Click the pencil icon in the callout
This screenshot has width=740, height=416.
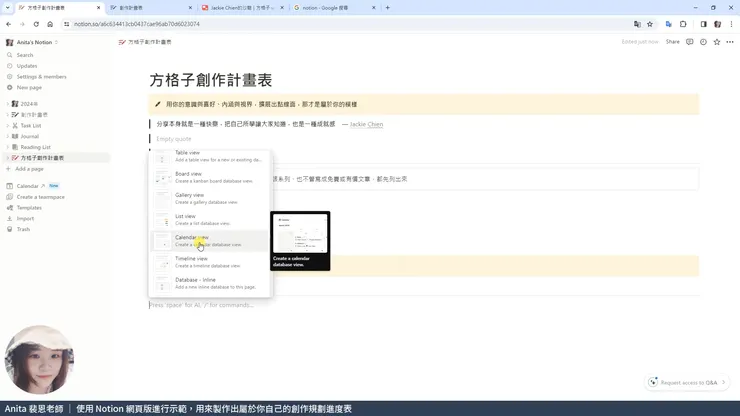[158, 104]
